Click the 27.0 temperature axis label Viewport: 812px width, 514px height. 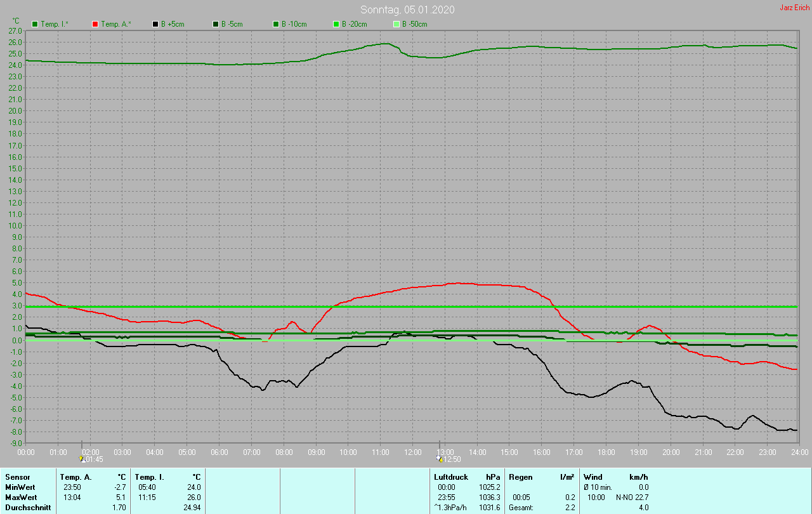[x=15, y=30]
